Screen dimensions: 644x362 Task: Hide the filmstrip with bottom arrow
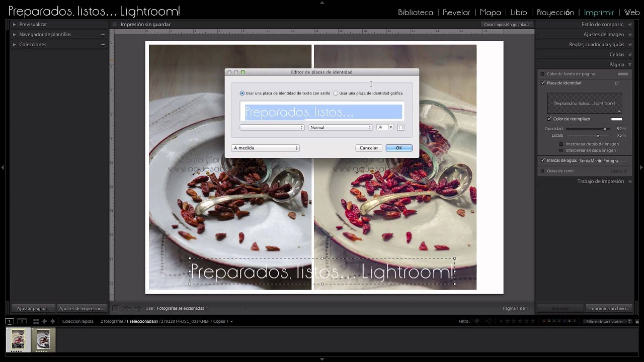click(322, 359)
